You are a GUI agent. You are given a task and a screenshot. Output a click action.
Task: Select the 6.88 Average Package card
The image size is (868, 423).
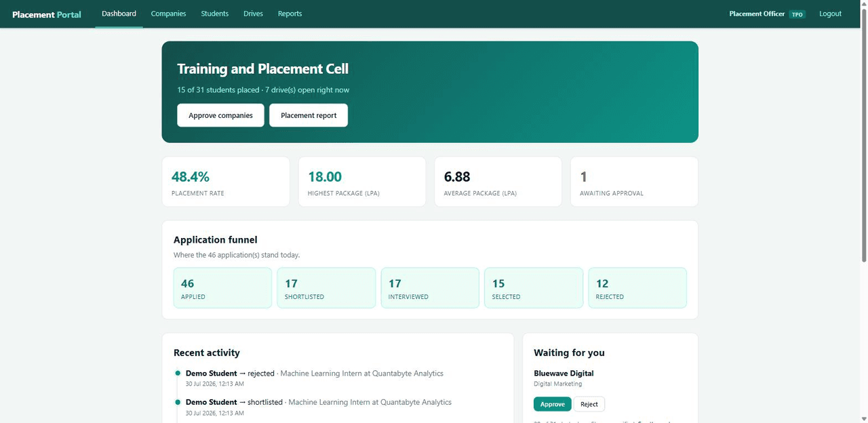pyautogui.click(x=498, y=182)
